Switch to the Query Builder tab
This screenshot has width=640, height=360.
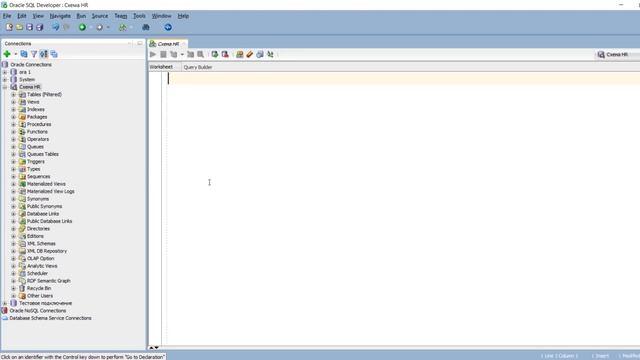click(198, 67)
